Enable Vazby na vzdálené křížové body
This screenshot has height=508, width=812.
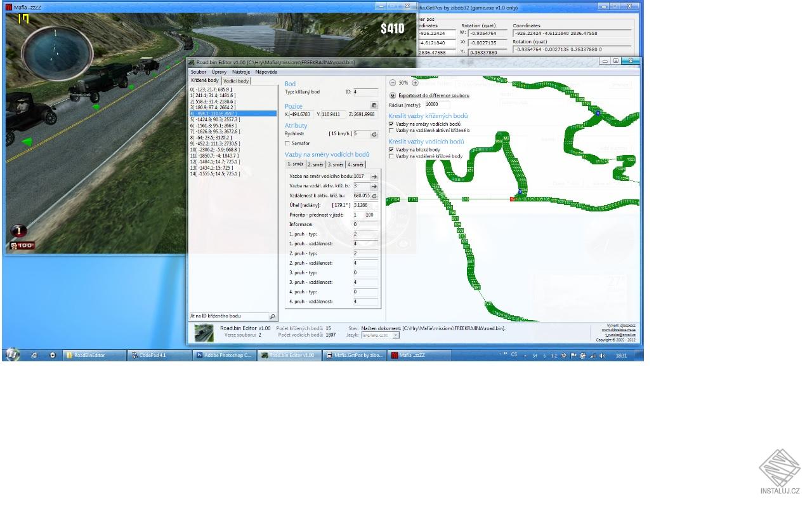(x=391, y=155)
